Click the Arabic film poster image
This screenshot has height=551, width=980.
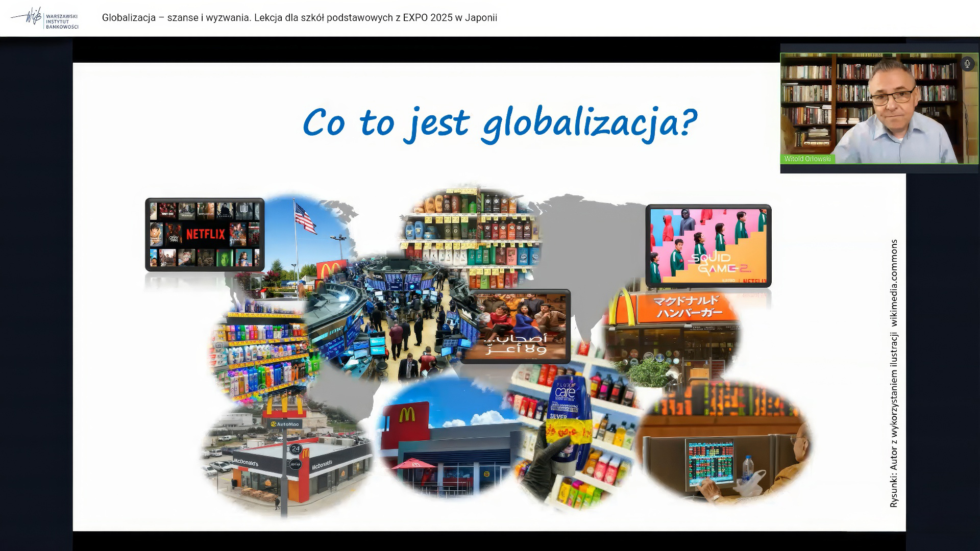pyautogui.click(x=516, y=326)
